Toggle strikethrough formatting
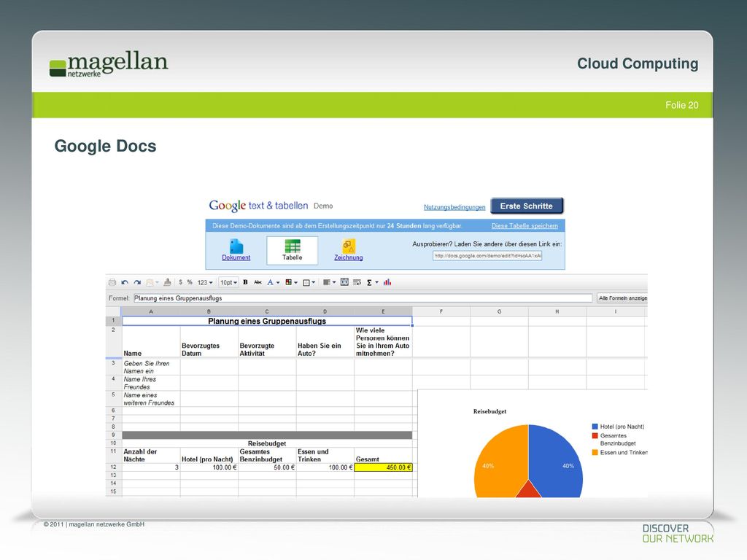This screenshot has width=747, height=560. pos(258,282)
